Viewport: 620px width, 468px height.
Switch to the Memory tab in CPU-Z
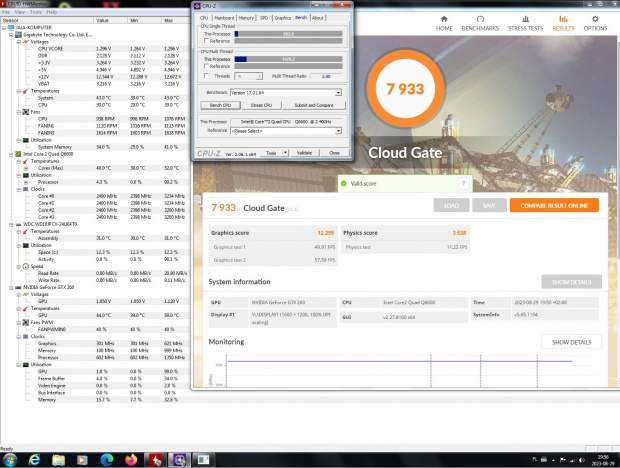click(248, 17)
